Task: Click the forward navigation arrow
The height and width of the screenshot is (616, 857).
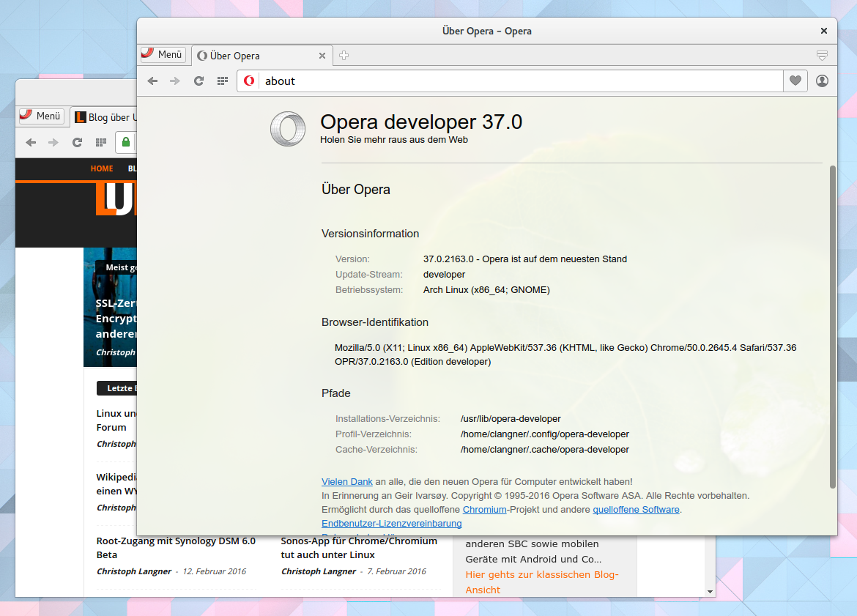Action: pyautogui.click(x=175, y=81)
